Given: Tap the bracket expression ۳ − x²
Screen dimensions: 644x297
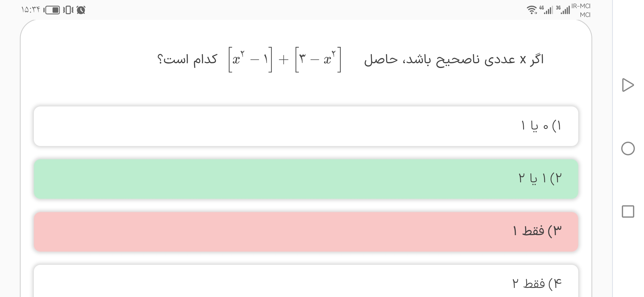Looking at the screenshot, I should pyautogui.click(x=318, y=59).
